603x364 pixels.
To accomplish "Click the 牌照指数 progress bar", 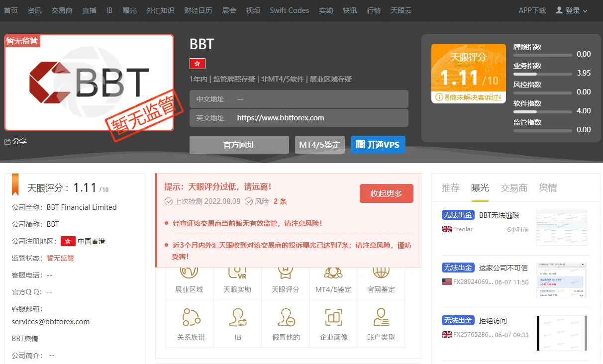I will (543, 55).
